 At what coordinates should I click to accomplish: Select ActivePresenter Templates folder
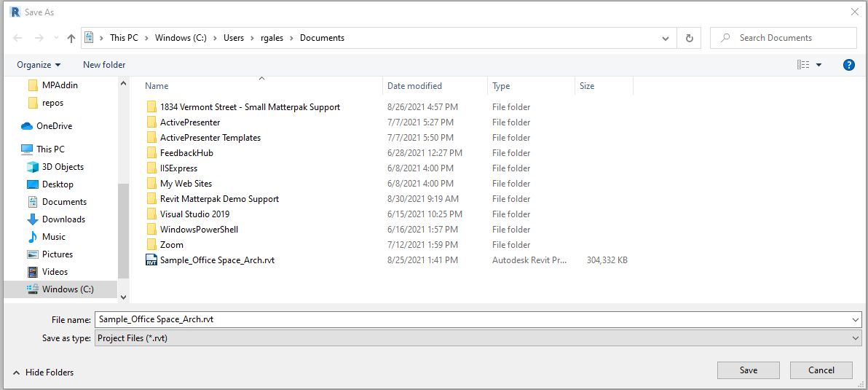(x=210, y=137)
